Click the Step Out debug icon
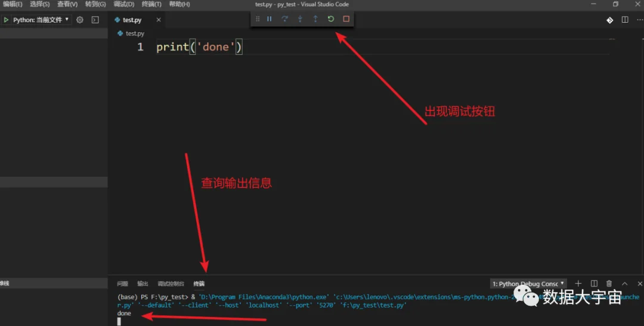This screenshot has width=644, height=326. (315, 19)
